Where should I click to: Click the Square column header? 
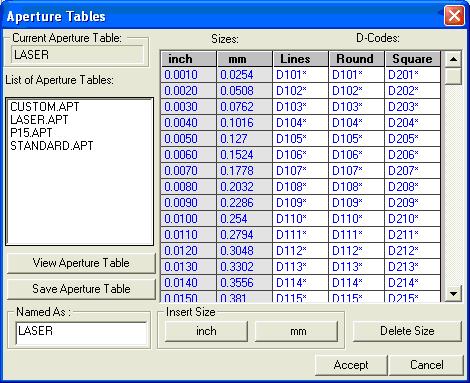pos(413,59)
